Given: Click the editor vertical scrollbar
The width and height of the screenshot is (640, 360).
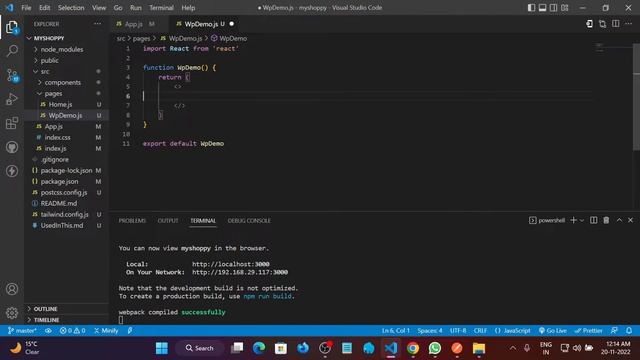Looking at the screenshot, I should (x=636, y=98).
